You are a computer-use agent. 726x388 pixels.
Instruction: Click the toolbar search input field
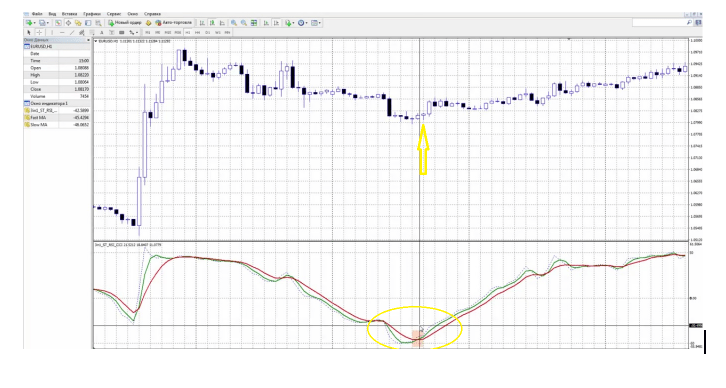(x=662, y=23)
